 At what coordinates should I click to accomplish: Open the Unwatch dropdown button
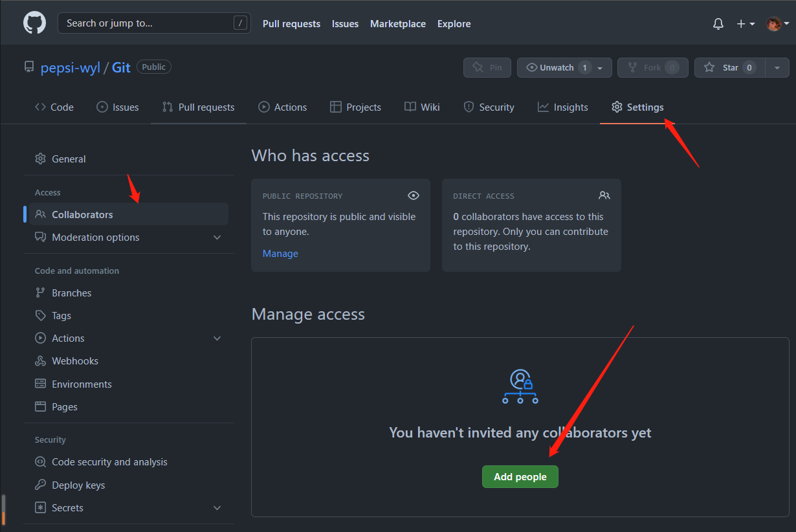point(564,67)
